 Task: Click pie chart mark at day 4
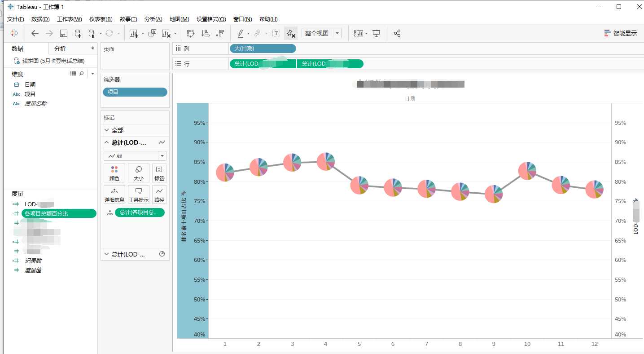[x=325, y=161]
